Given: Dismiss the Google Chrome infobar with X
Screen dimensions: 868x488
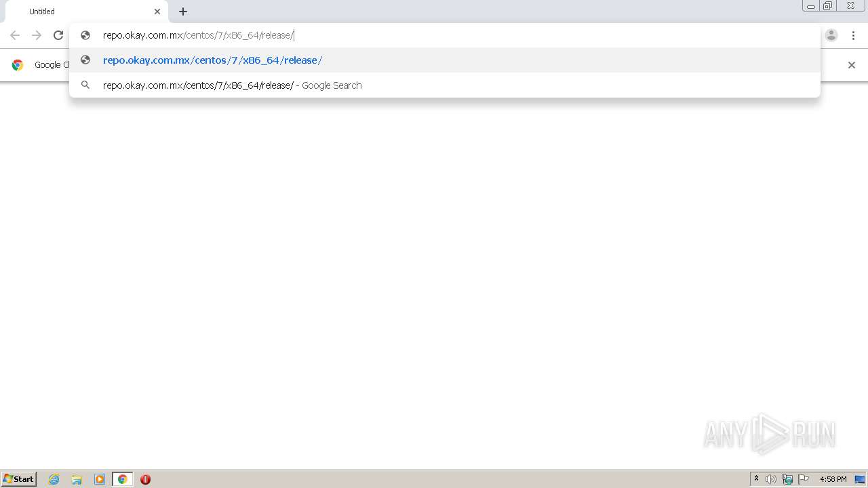Looking at the screenshot, I should click(x=852, y=65).
